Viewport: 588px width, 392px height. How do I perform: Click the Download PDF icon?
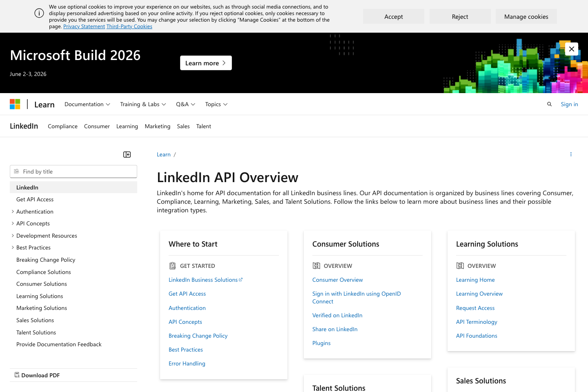tap(17, 375)
